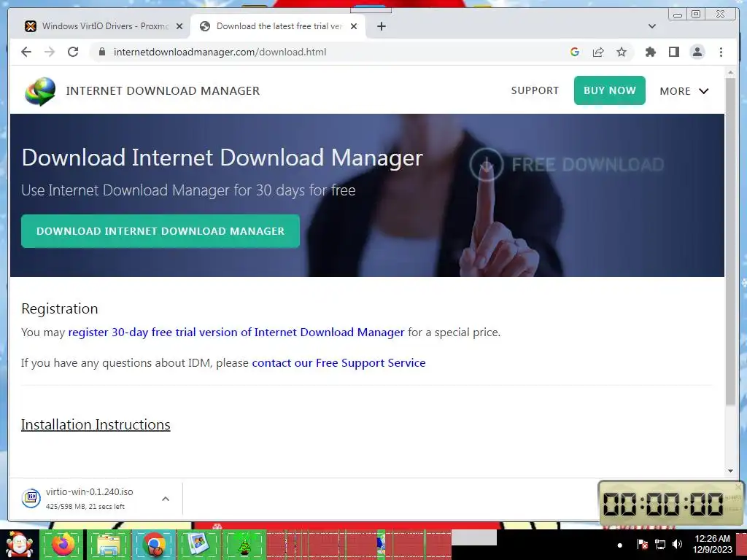Expand the virtio-win download options chevron
Viewport: 747px width, 560px height.
[x=166, y=499]
